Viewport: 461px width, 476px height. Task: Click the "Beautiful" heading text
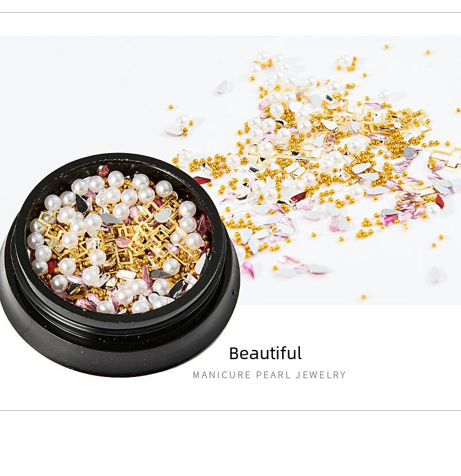coord(266,353)
